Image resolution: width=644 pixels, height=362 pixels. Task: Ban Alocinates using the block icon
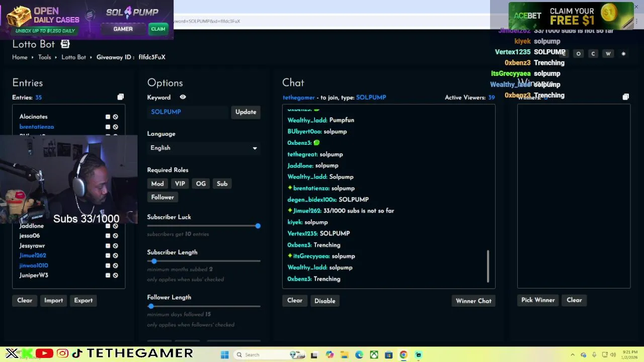[115, 117]
